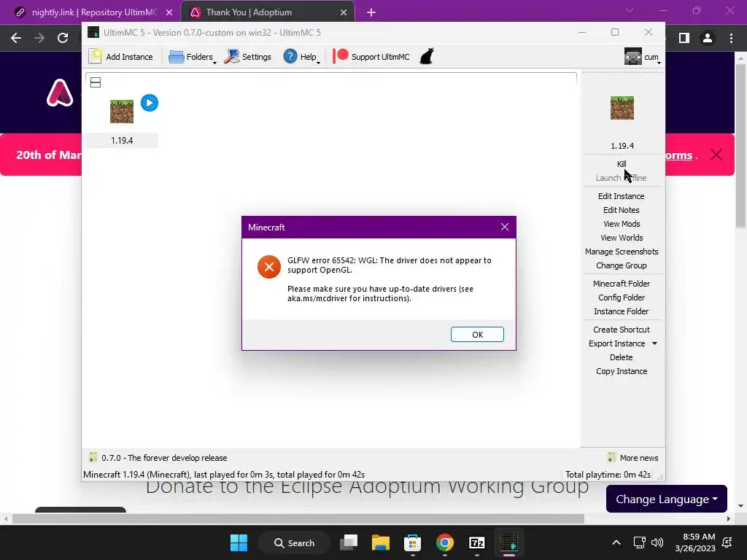
Task: Open the Config Folder
Action: click(x=622, y=297)
